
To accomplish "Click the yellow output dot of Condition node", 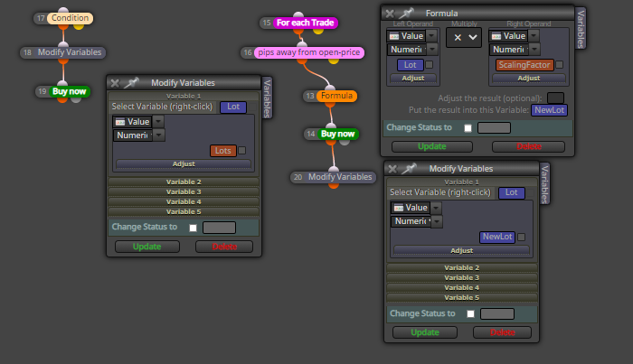I will click(x=79, y=26).
